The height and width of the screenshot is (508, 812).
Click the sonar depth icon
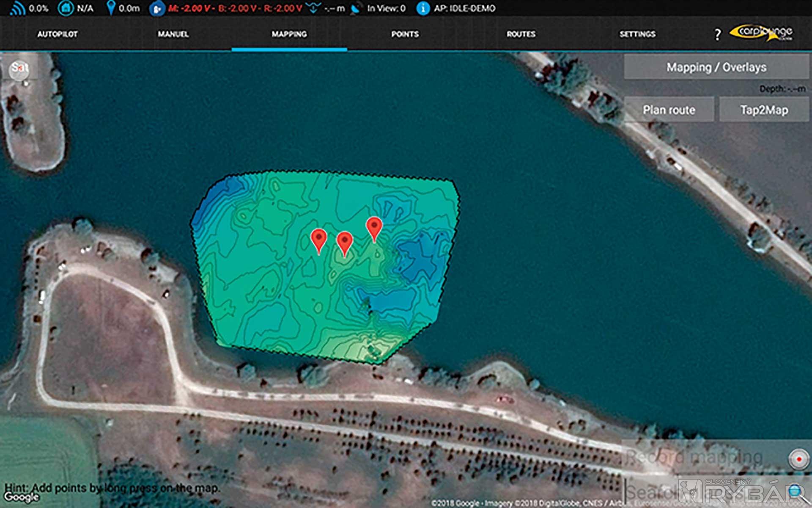[x=313, y=8]
